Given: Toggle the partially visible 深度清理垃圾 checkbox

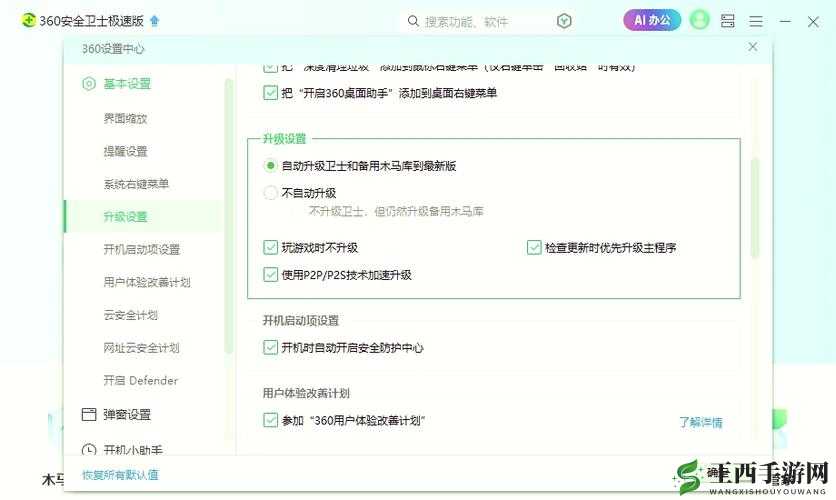Looking at the screenshot, I should [x=270, y=68].
